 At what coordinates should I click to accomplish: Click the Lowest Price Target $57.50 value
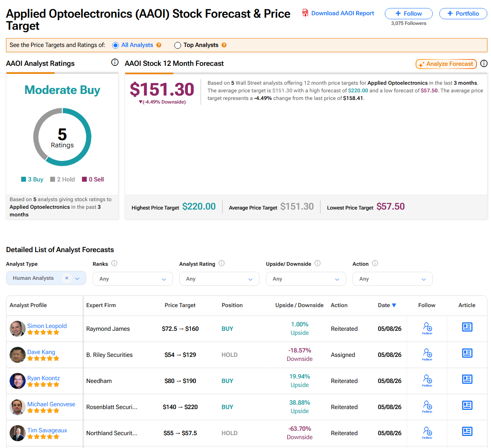tap(391, 206)
